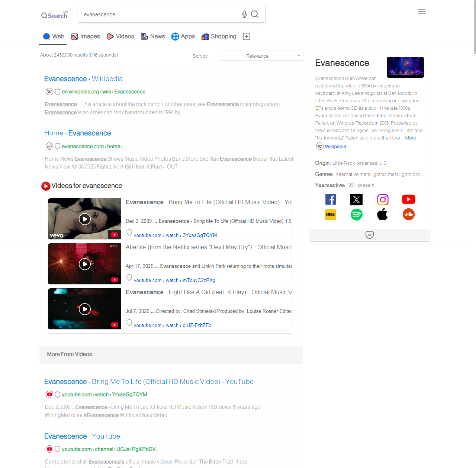Screen dimensions: 476x468
Task: Switch to the Images tab
Action: [x=86, y=36]
